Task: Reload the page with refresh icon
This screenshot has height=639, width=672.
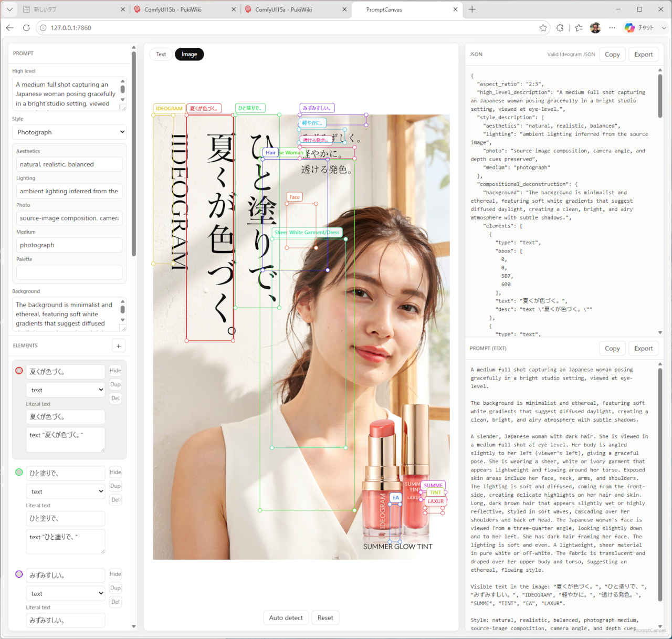Action: (26, 28)
